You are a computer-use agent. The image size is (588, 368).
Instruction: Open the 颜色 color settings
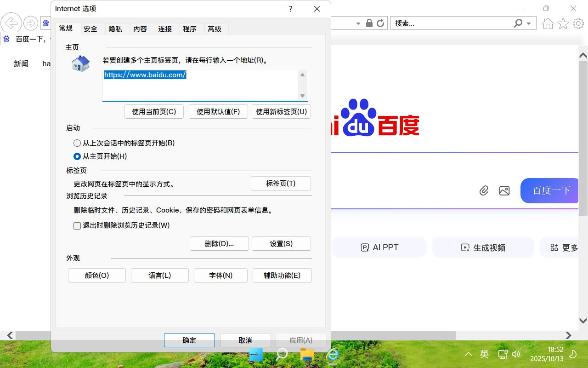(x=96, y=275)
